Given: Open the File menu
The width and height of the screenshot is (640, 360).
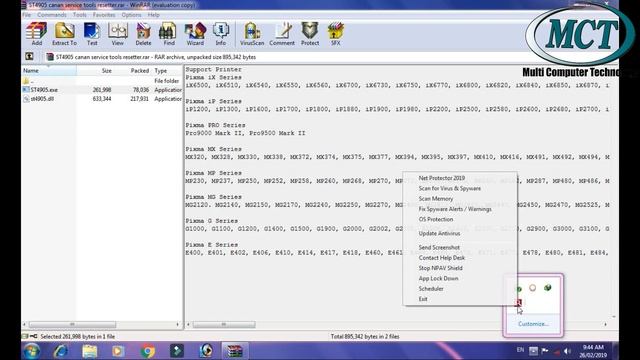Looking at the screenshot, I should [x=27, y=15].
